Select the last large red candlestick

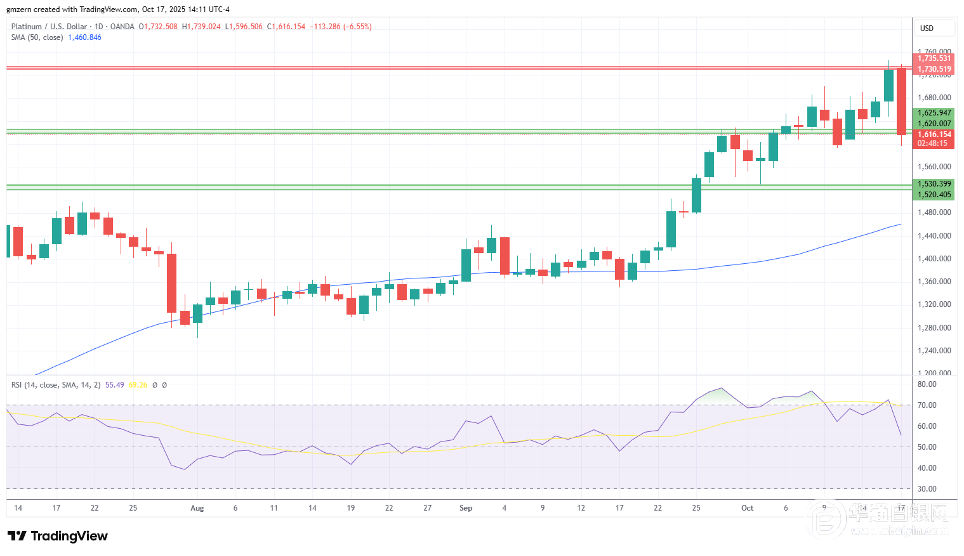(x=902, y=100)
